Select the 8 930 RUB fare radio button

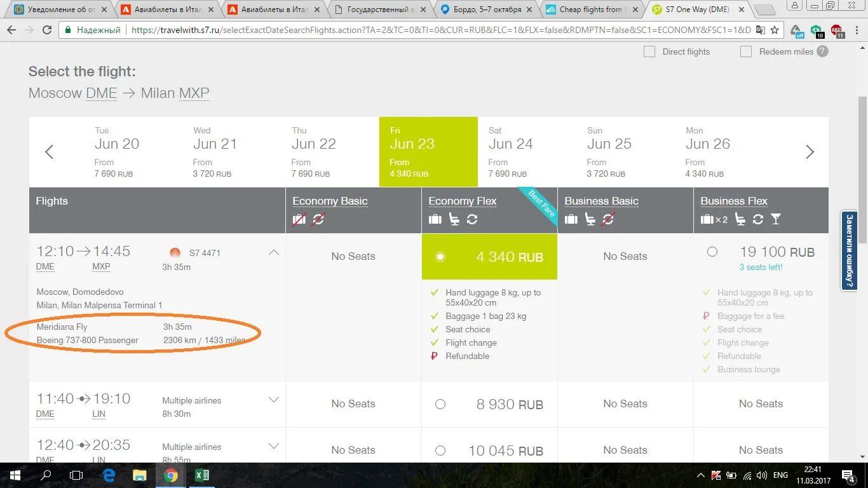pos(440,404)
